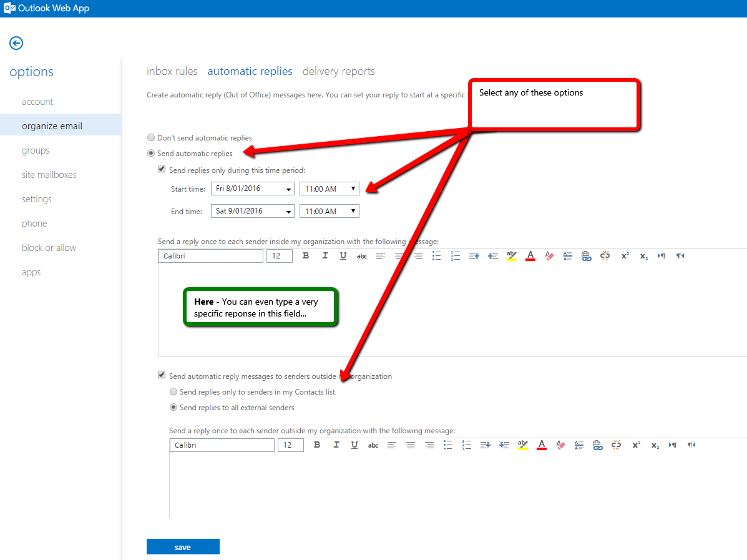Click the save button
This screenshot has width=747, height=560.
tap(183, 547)
